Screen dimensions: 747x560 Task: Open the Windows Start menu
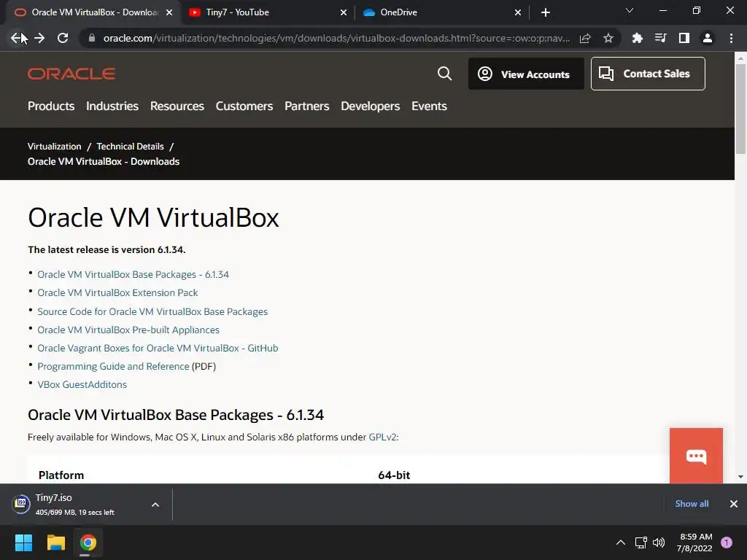click(x=24, y=542)
